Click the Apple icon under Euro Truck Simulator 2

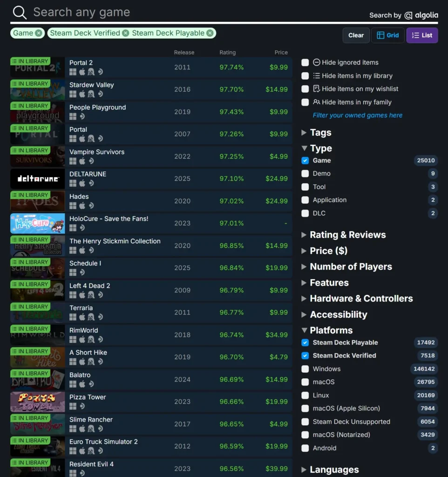[82, 451]
